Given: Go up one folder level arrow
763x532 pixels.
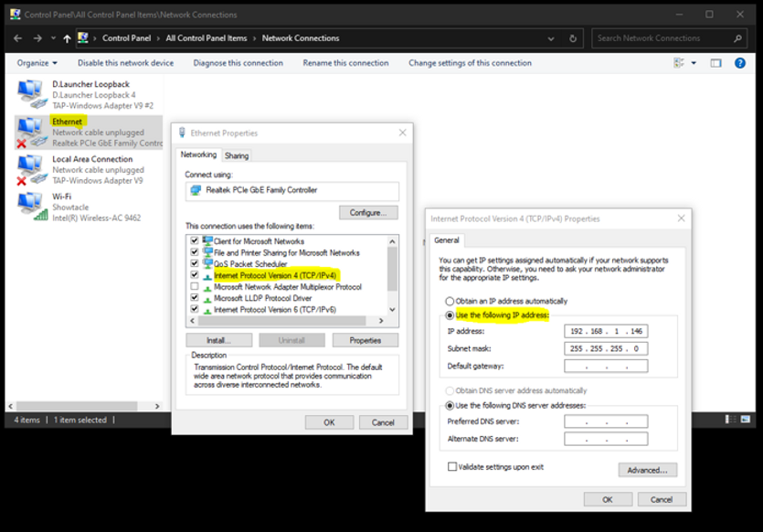Looking at the screenshot, I should [67, 38].
